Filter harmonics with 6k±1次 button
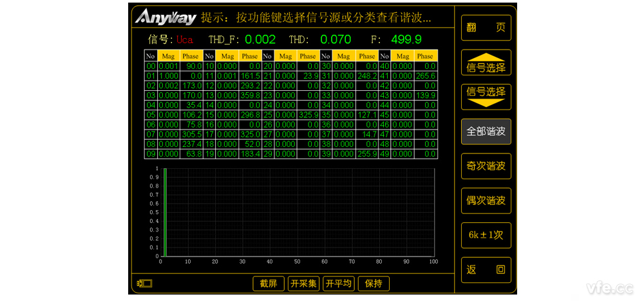Screen dimensions: 644x301 486,235
